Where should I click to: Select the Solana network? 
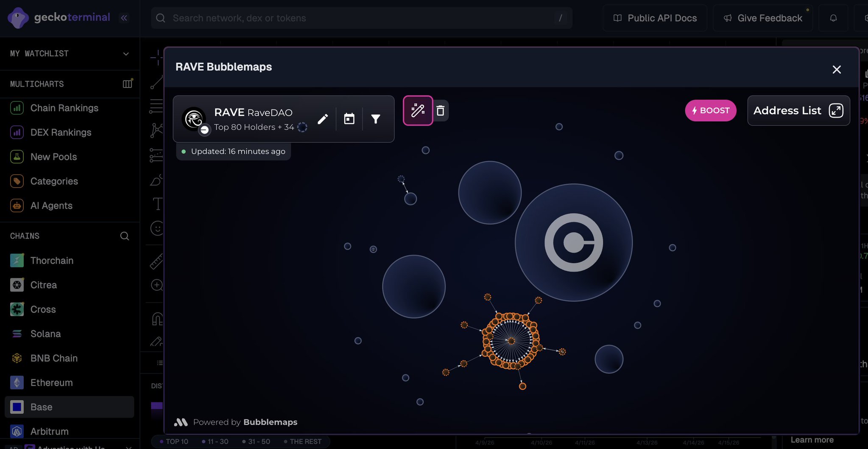(70, 334)
